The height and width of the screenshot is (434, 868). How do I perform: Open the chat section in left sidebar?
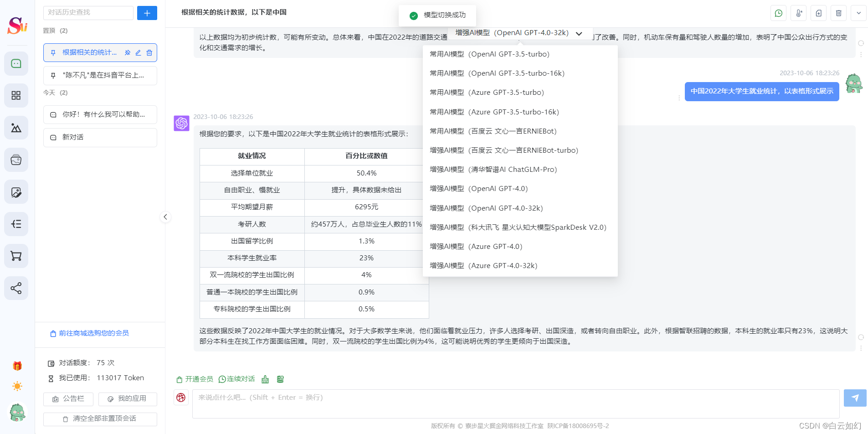16,63
